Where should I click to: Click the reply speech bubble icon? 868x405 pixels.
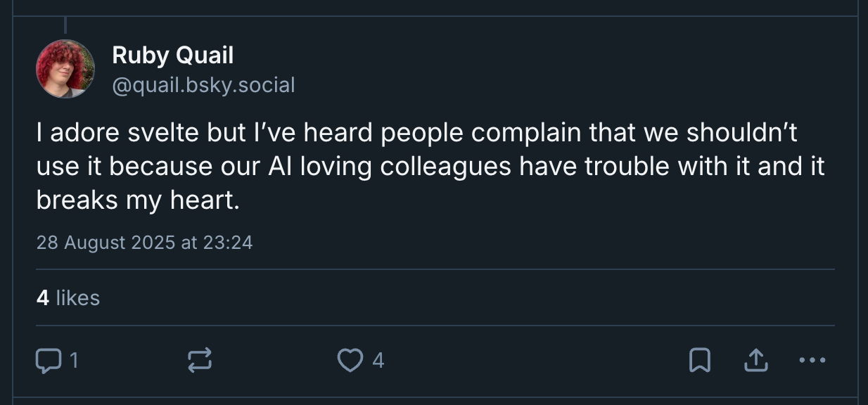49,361
